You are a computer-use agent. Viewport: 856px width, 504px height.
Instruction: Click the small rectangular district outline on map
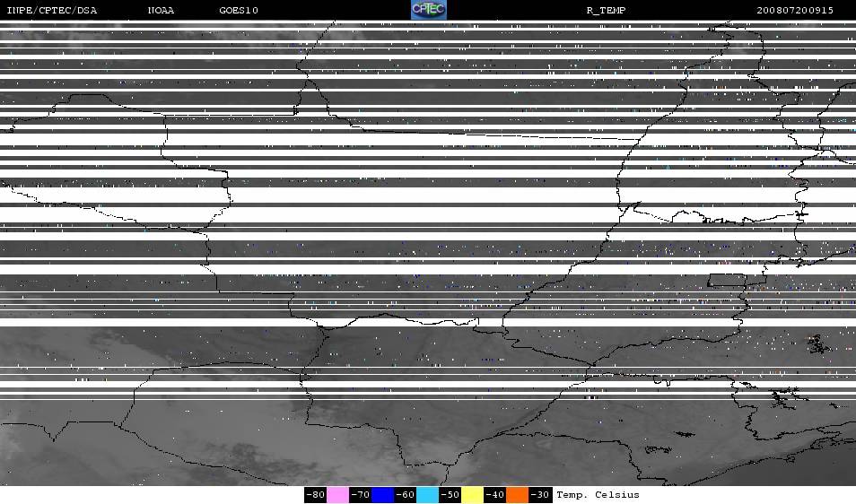(728, 280)
